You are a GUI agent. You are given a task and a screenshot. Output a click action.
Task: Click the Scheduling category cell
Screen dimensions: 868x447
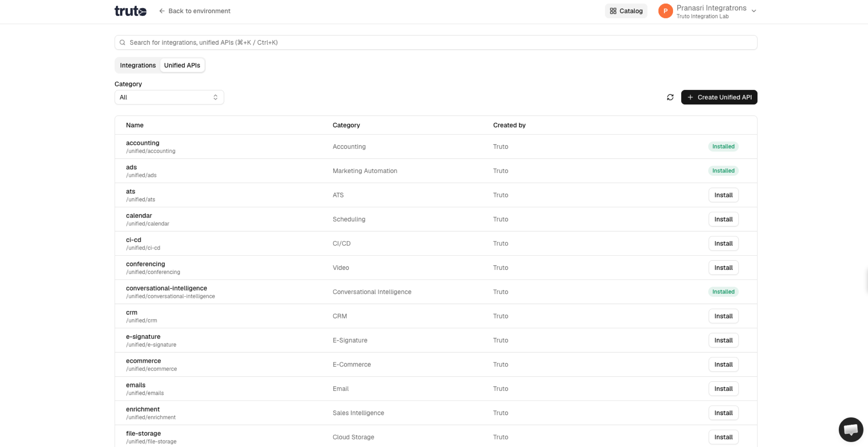coord(349,219)
